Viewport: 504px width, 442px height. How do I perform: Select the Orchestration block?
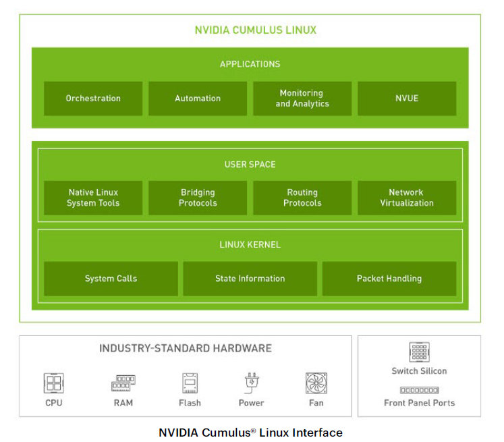(93, 99)
